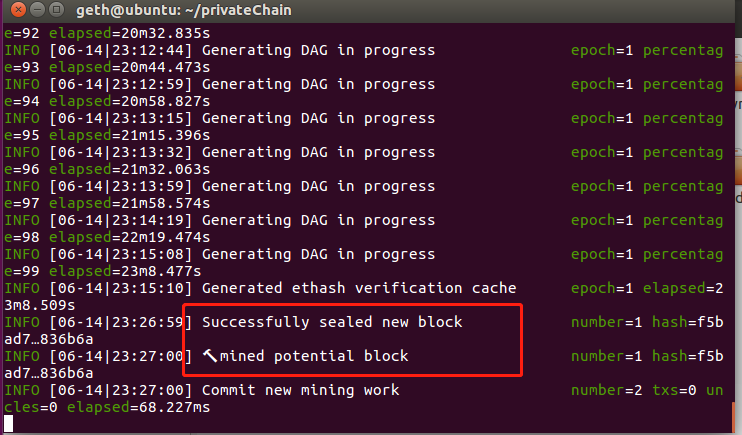The height and width of the screenshot is (435, 742).
Task: Click the 'e=92 elapsed=20m32.835s' top line
Action: (107, 33)
